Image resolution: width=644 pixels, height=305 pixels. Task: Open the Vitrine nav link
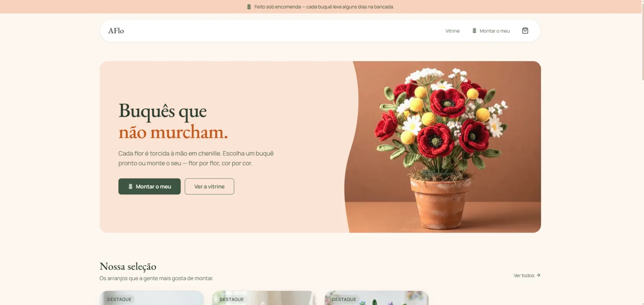click(x=452, y=31)
